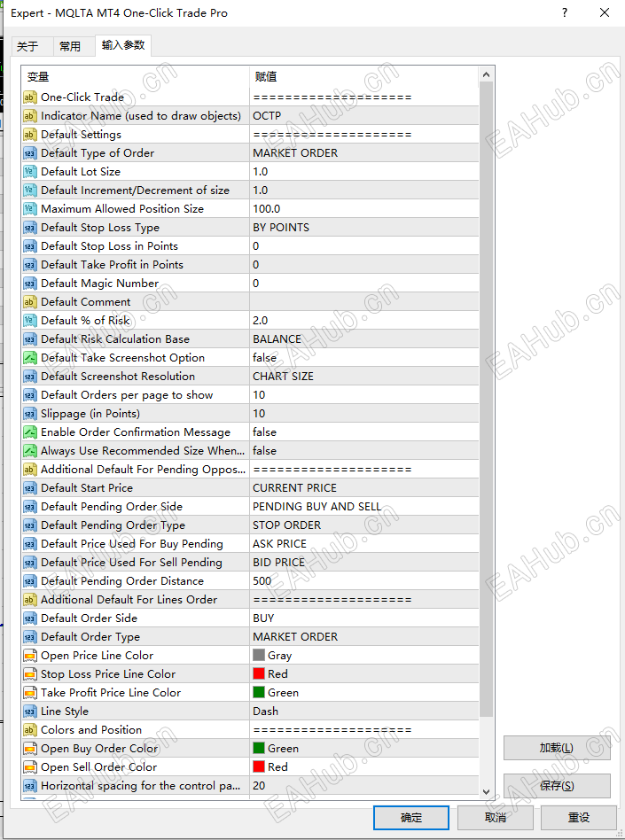This screenshot has height=840, width=625.
Task: Click the icon beside Default Increment/Decrement of size
Action: tap(29, 191)
